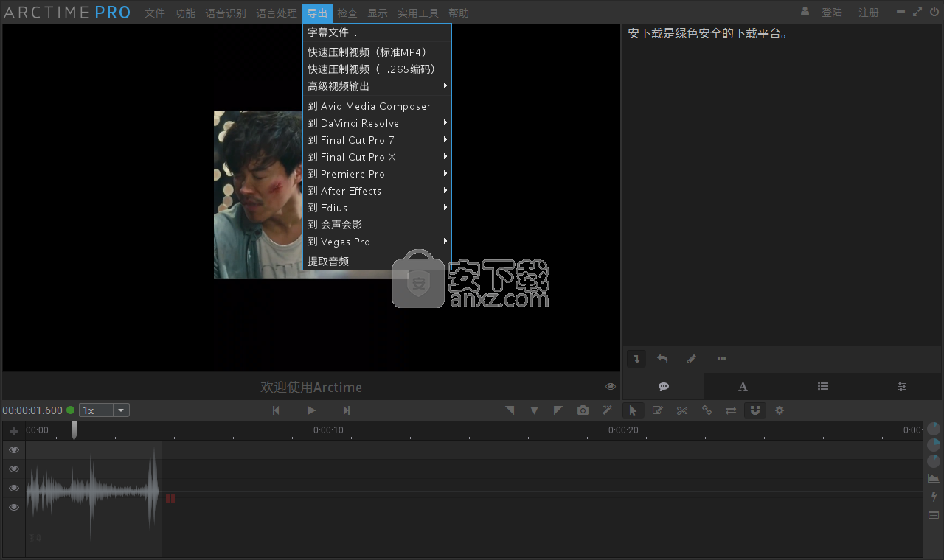Jump to previous with skip-back button
The height and width of the screenshot is (560, 944).
[x=276, y=410]
